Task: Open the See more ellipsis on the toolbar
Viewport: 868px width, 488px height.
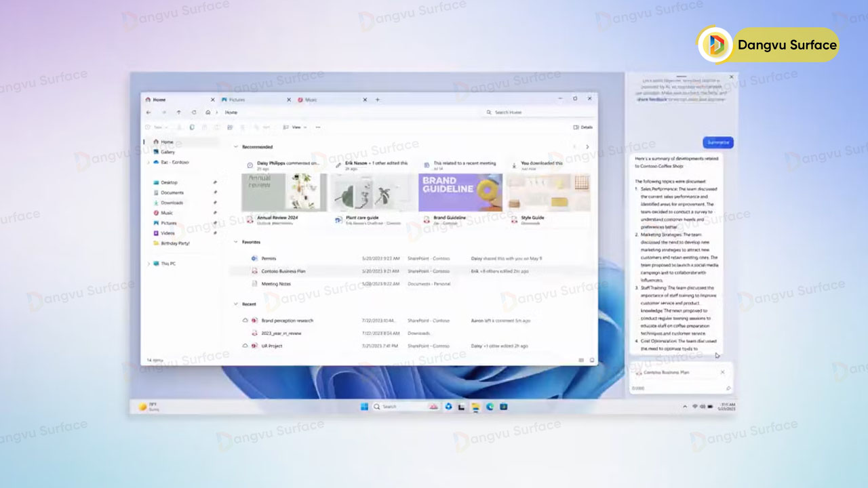Action: (x=317, y=127)
